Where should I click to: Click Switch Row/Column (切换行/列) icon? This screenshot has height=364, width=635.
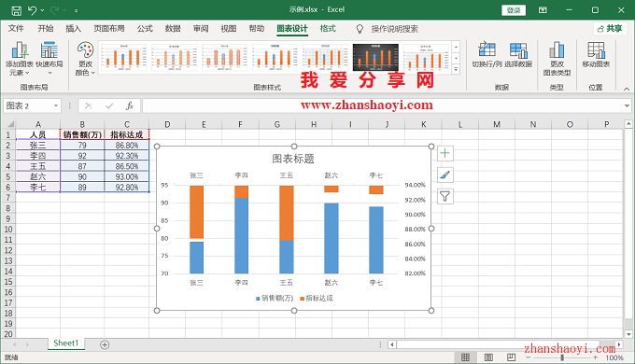click(487, 55)
